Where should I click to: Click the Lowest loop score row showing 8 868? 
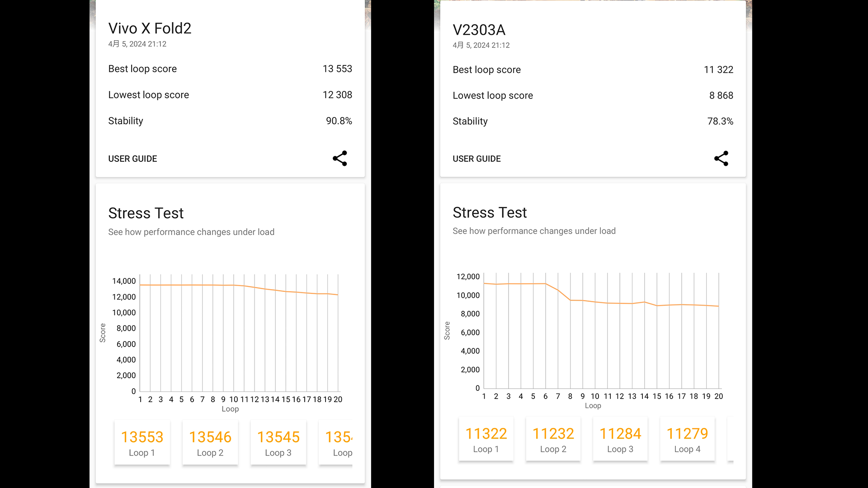click(593, 95)
